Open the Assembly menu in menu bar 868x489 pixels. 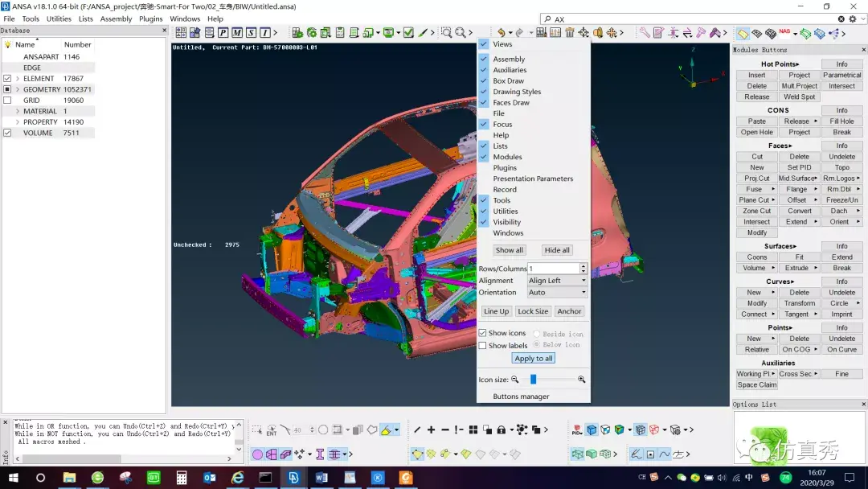click(116, 18)
